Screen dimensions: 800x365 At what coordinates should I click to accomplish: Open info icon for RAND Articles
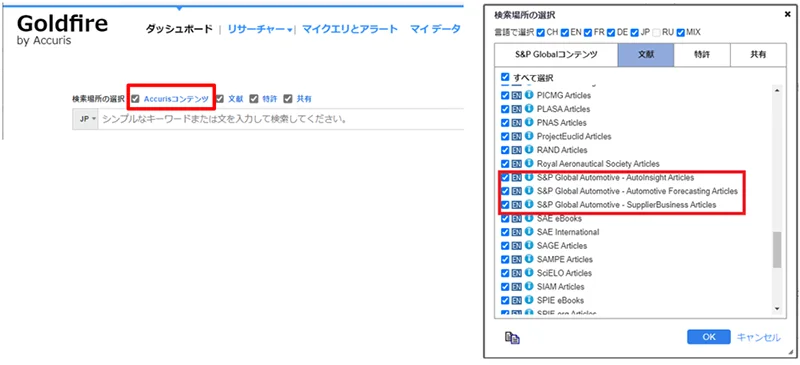click(x=529, y=150)
